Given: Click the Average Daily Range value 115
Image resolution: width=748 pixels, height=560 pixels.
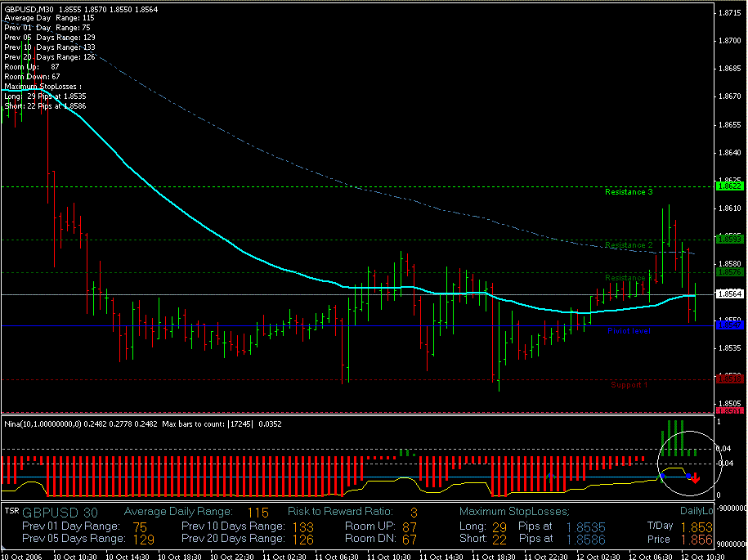Looking at the screenshot, I should tap(258, 512).
